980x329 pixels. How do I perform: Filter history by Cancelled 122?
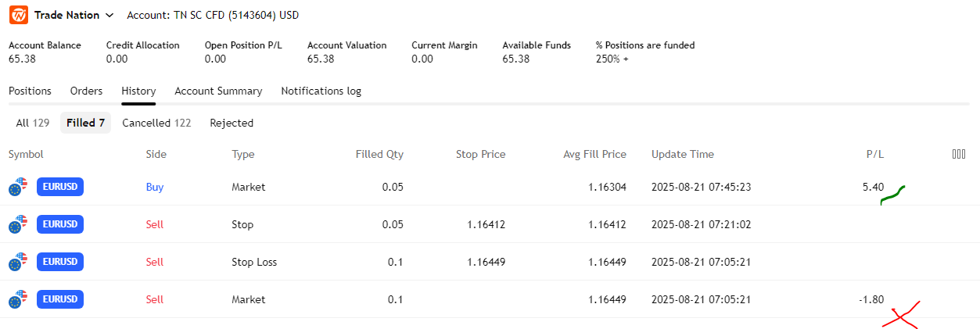[156, 123]
